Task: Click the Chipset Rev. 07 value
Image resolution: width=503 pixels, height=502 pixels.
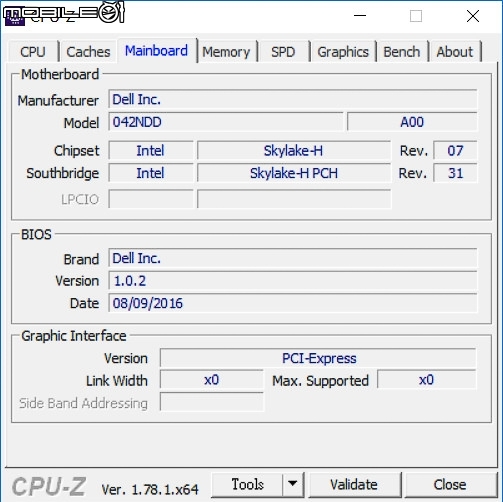Action: click(455, 151)
